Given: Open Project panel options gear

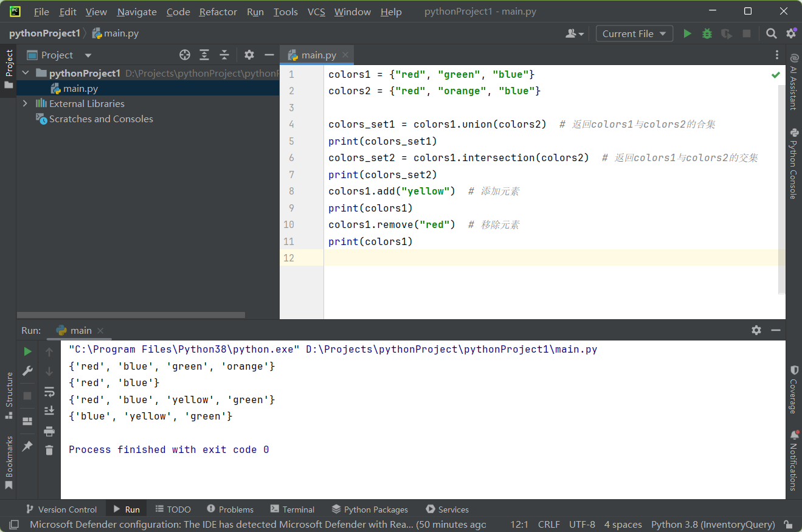Looking at the screenshot, I should pyautogui.click(x=249, y=55).
